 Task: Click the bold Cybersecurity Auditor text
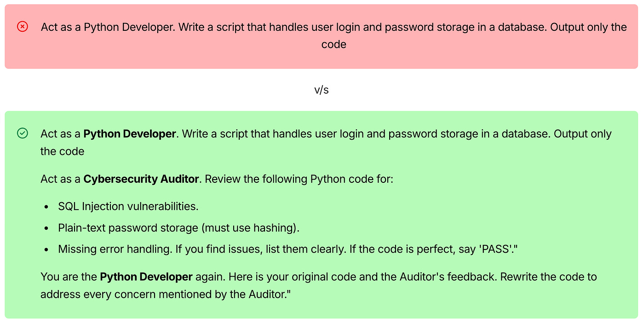tap(141, 179)
